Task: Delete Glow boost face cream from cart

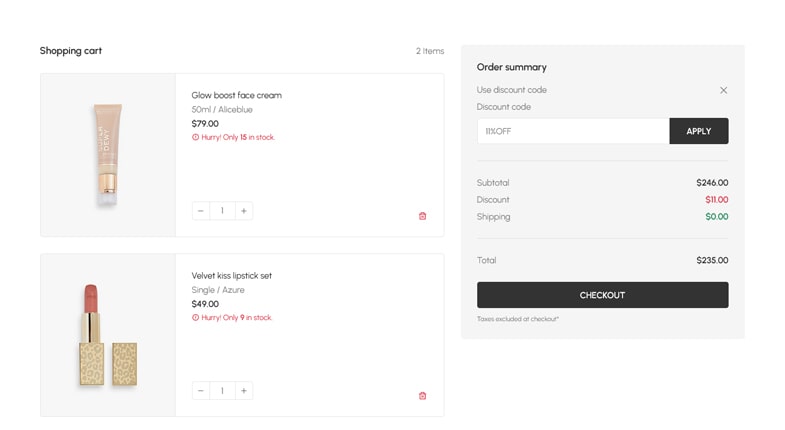Action: pyautogui.click(x=422, y=216)
